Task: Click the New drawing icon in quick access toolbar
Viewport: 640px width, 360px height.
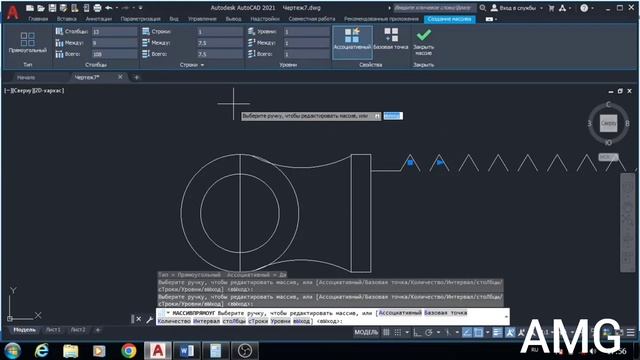Action: coord(30,8)
